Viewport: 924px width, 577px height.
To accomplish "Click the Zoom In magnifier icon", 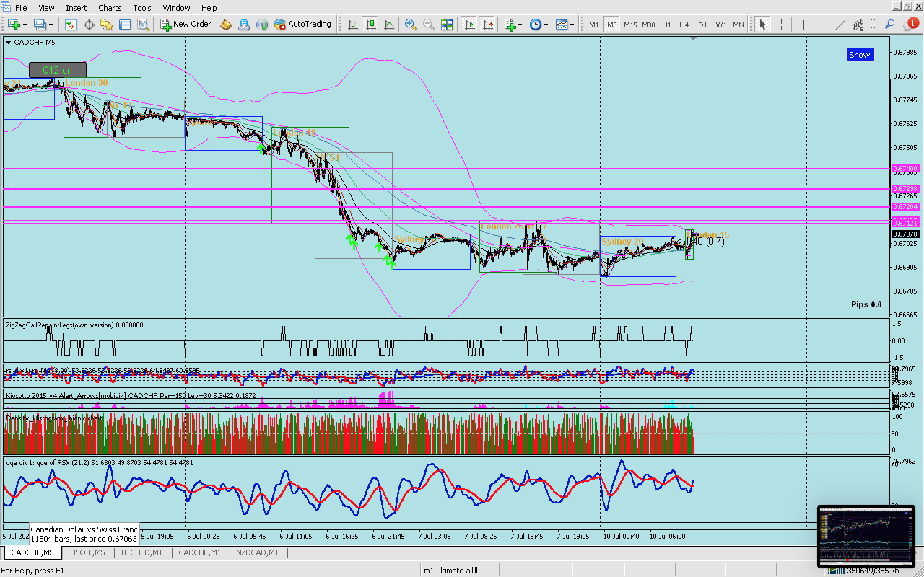I will coord(410,25).
